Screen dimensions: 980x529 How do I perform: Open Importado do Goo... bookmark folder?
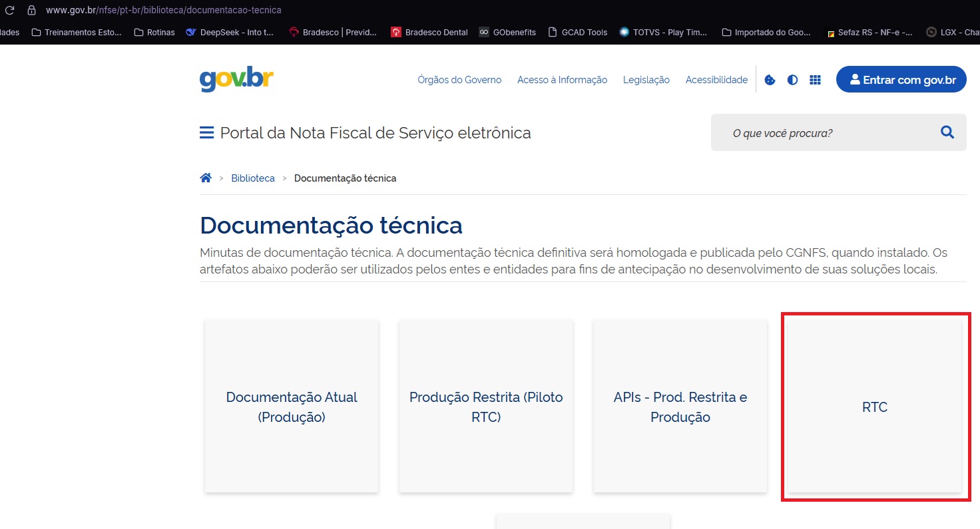766,32
